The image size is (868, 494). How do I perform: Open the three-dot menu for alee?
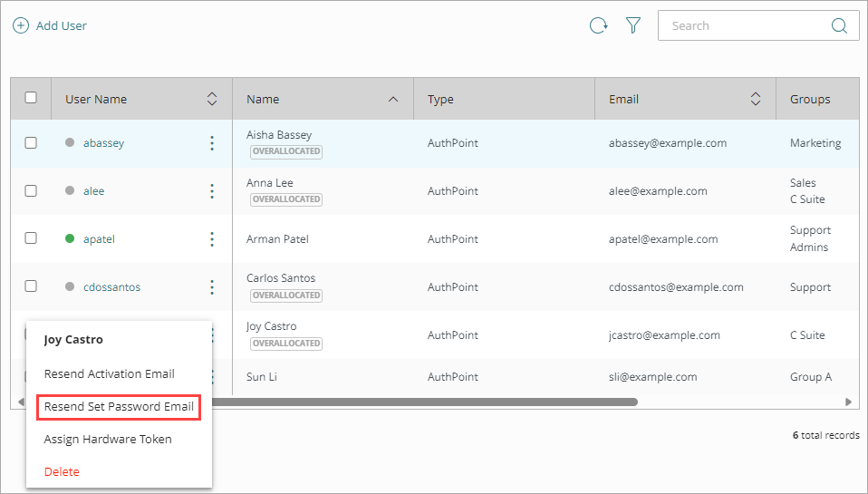click(x=212, y=191)
